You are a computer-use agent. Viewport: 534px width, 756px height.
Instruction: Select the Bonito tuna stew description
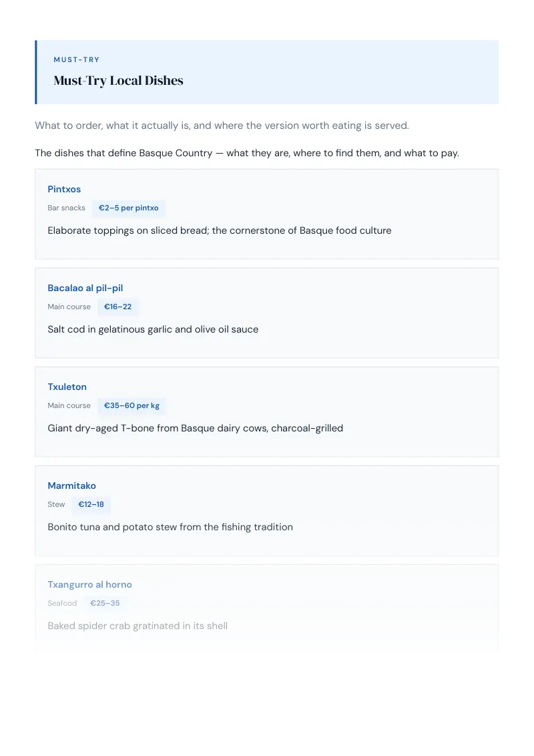[170, 527]
